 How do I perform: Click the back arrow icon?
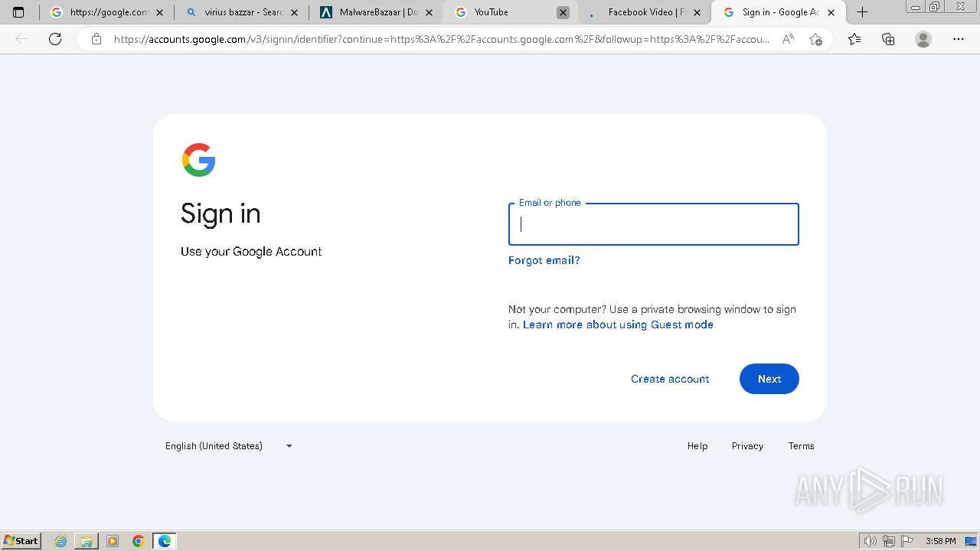pyautogui.click(x=21, y=39)
